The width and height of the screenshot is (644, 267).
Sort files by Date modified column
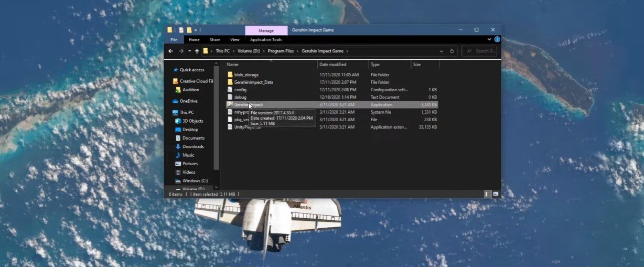(332, 65)
